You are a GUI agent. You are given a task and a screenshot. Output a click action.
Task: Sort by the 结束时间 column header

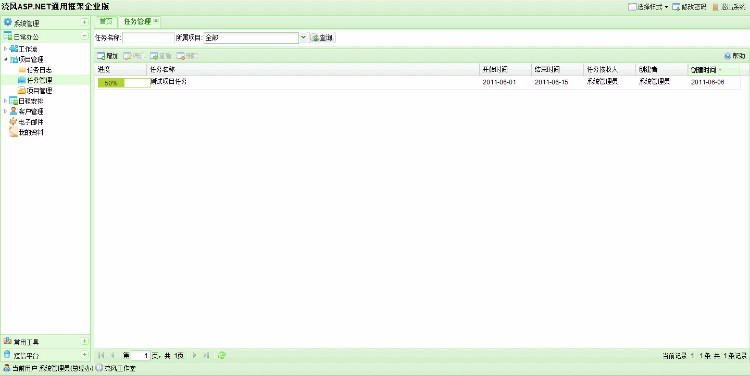coord(558,69)
